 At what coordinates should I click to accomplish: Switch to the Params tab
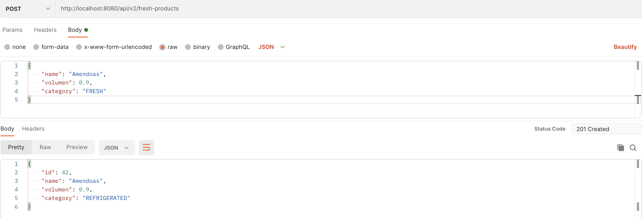coord(12,30)
